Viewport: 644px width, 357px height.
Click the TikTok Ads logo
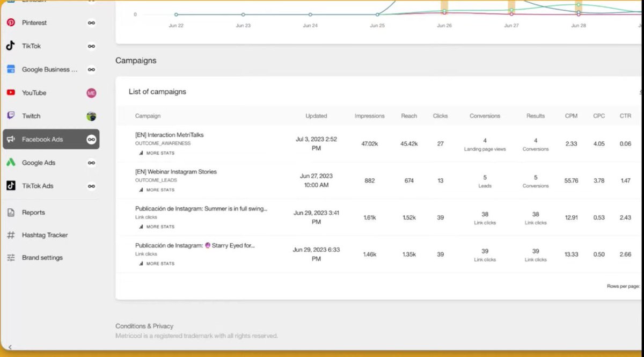pyautogui.click(x=11, y=186)
